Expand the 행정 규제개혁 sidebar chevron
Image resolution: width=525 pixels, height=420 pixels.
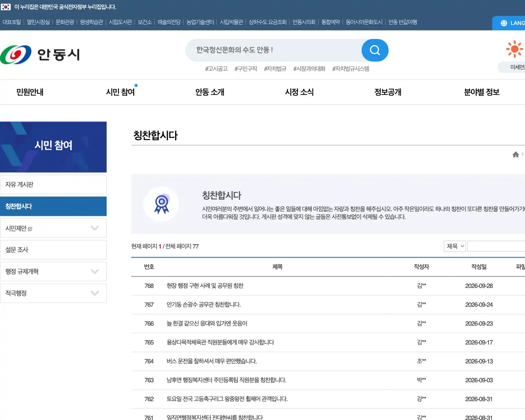[95, 272]
